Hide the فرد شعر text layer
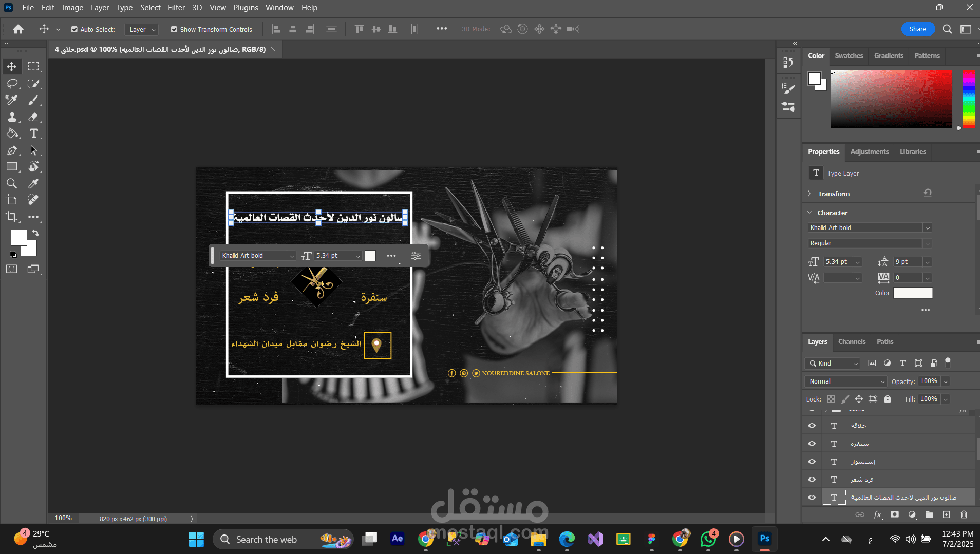Viewport: 980px width, 554px height. pos(812,480)
